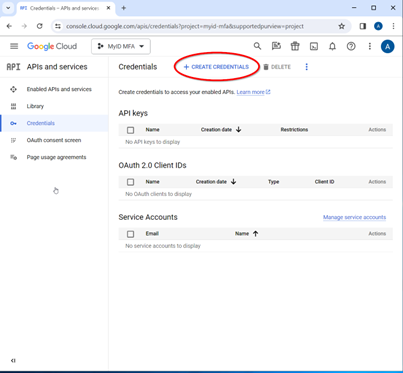The image size is (403, 373).
Task: Click the Email column header
Action: (152, 234)
